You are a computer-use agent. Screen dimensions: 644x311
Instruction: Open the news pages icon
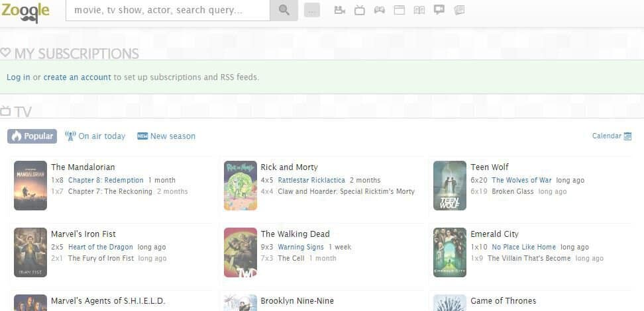459,10
